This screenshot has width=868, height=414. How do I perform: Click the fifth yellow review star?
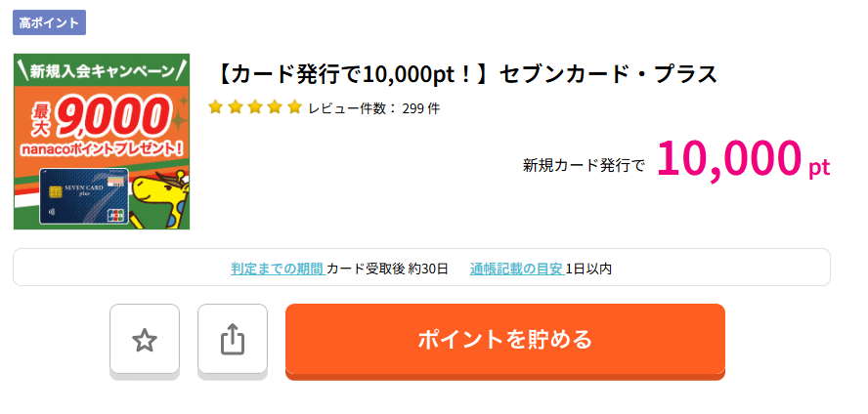294,107
